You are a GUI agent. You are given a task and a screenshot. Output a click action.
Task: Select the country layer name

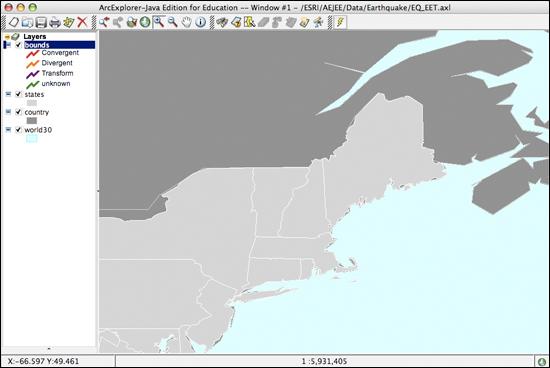click(36, 112)
